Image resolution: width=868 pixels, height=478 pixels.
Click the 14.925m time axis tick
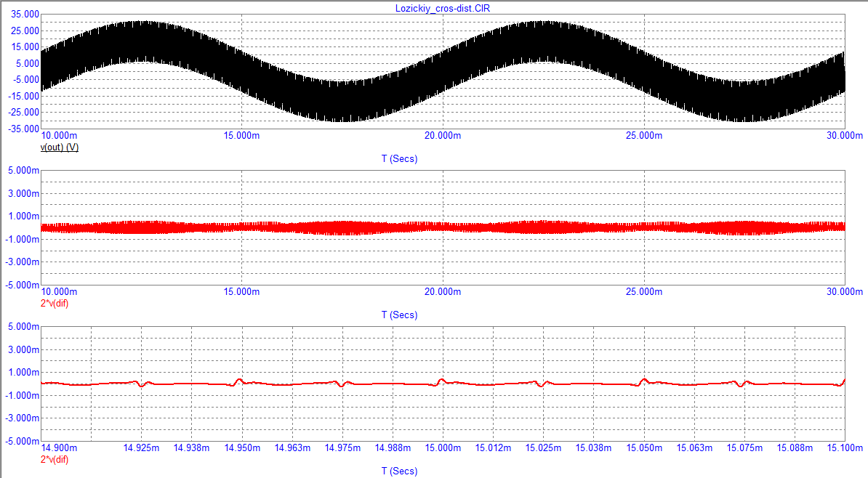(x=141, y=447)
